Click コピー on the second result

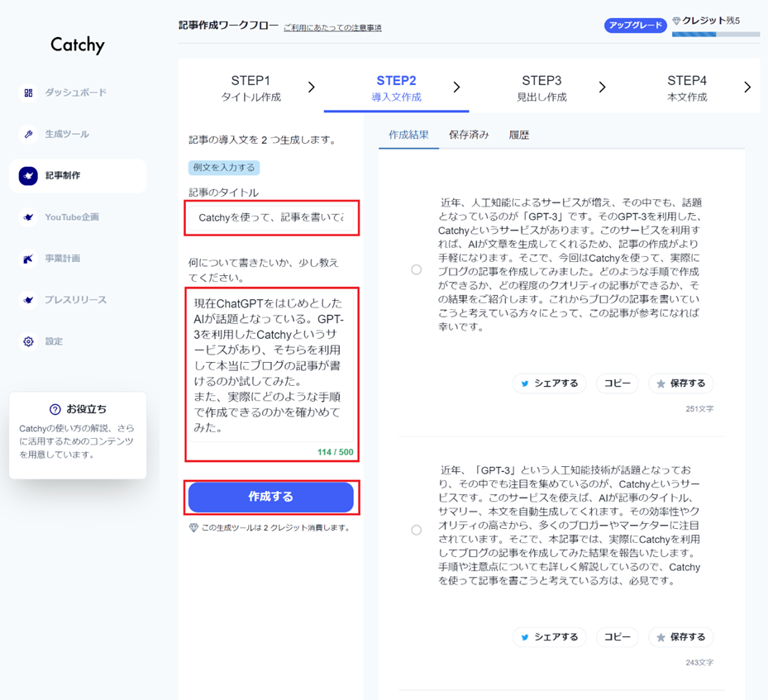coord(618,637)
